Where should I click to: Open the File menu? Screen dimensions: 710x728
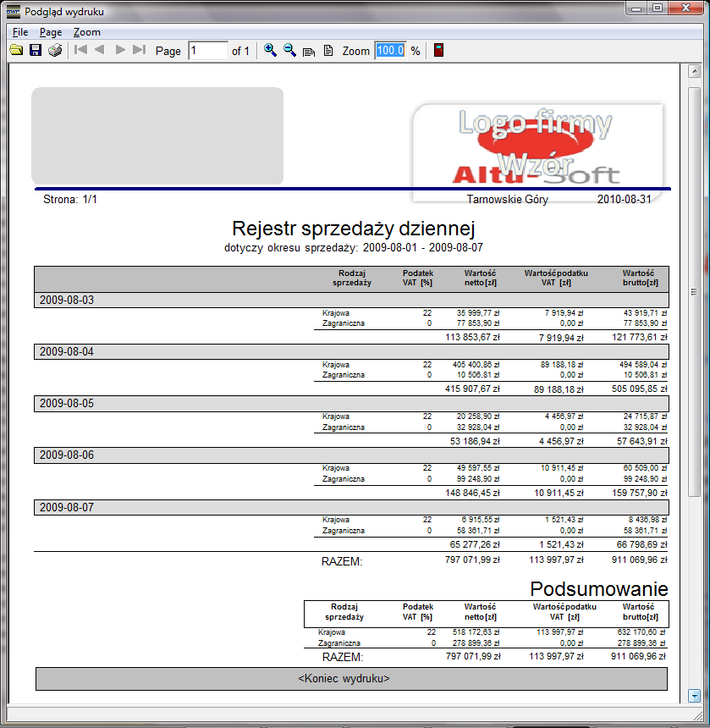[x=20, y=32]
